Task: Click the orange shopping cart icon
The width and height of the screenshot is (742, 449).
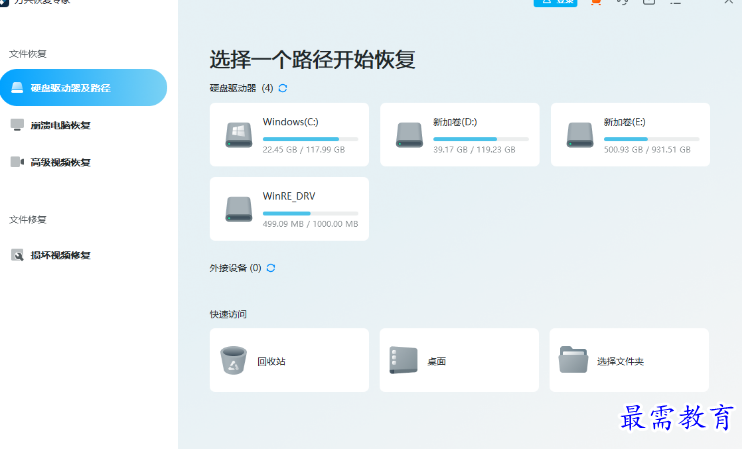Action: click(x=596, y=3)
